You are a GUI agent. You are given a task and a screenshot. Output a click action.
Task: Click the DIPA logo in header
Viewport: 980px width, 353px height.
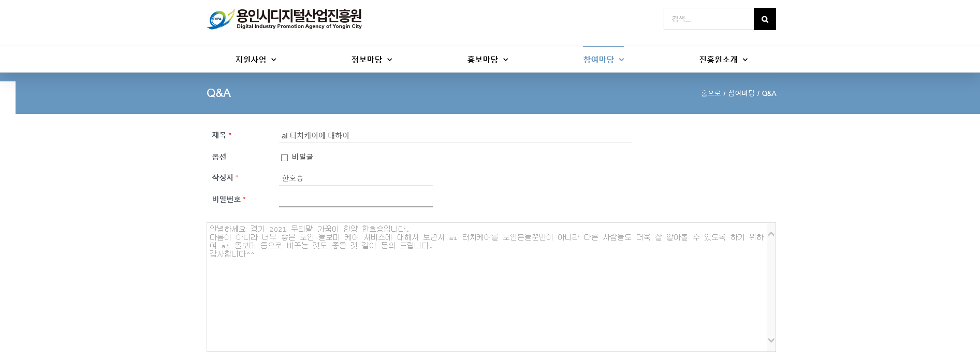284,19
